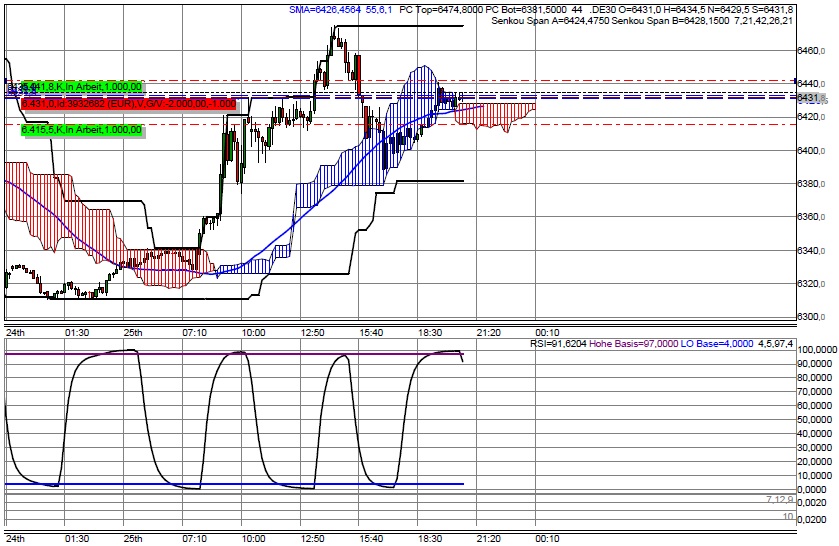Click the 6320,0 price axis label
Screen dimensions: 839x546
tap(811, 283)
